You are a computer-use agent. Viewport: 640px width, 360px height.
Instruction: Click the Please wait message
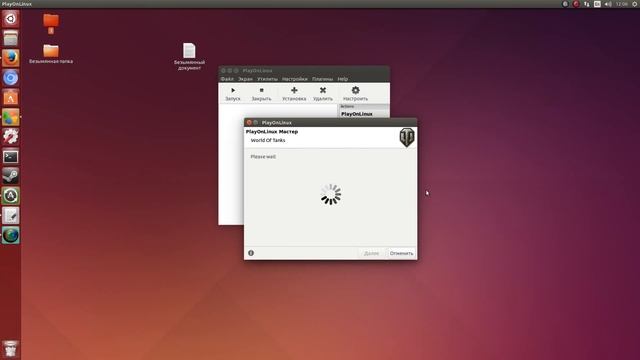pos(263,157)
